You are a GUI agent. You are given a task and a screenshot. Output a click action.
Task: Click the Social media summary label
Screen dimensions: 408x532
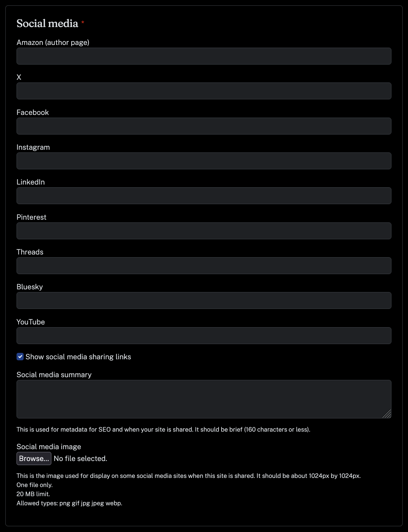(x=54, y=374)
